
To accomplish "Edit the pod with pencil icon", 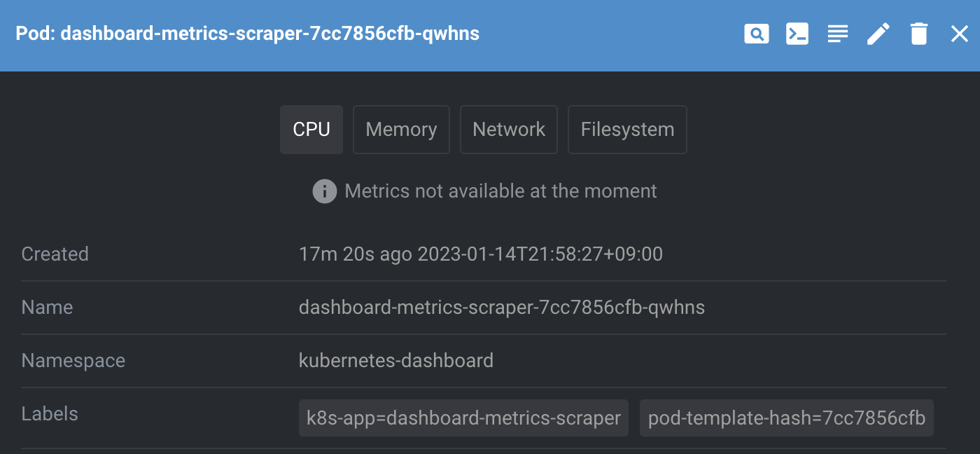I will 878,34.
